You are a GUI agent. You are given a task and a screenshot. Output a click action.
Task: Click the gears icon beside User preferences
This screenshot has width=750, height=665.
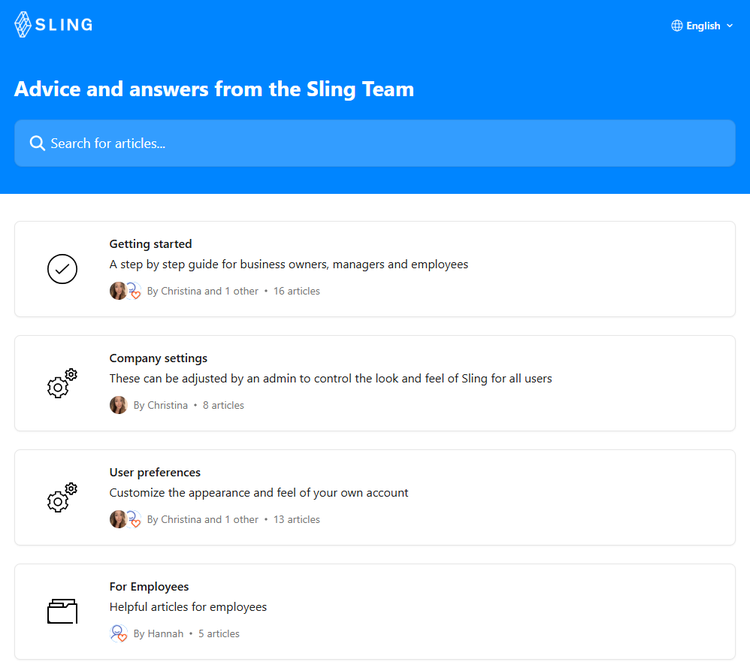62,498
